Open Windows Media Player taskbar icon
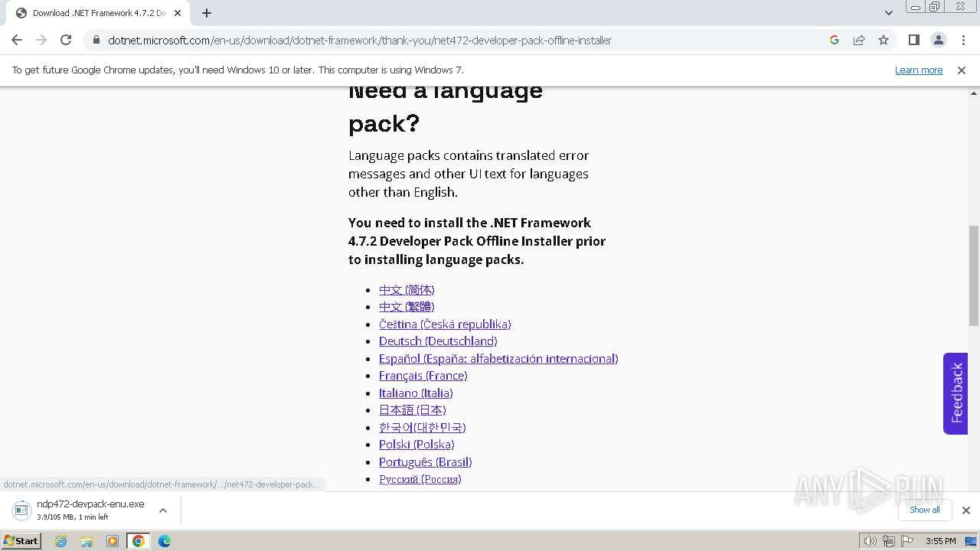Screen dimensions: 980x551 click(x=113, y=541)
